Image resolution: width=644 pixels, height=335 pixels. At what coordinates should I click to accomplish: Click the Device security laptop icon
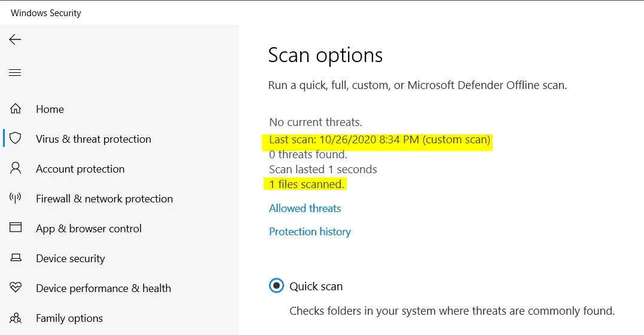tap(16, 258)
